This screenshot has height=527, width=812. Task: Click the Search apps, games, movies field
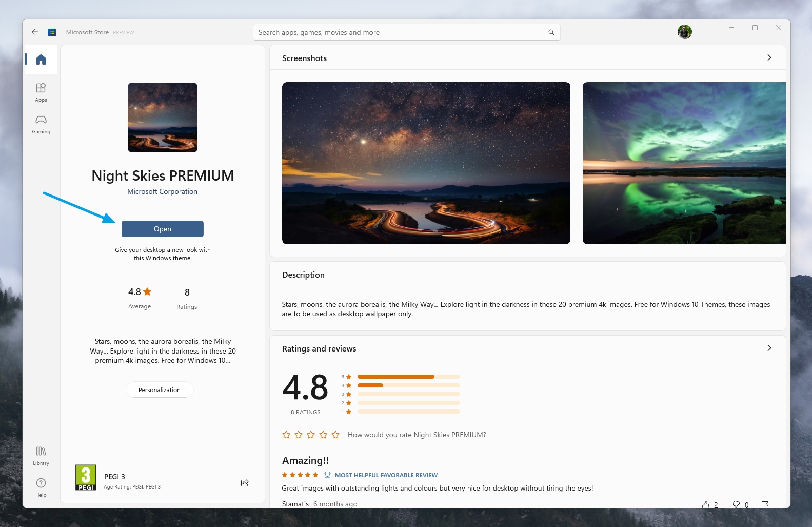[x=407, y=32]
